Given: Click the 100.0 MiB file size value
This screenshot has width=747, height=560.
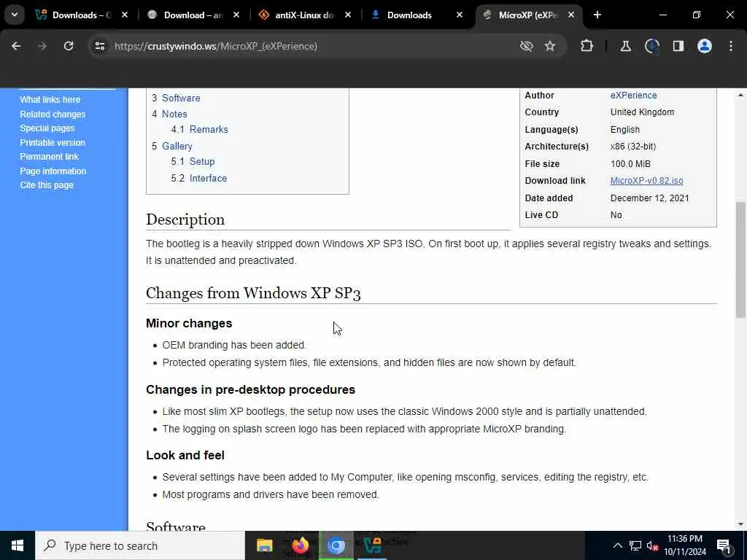Looking at the screenshot, I should (x=630, y=164).
